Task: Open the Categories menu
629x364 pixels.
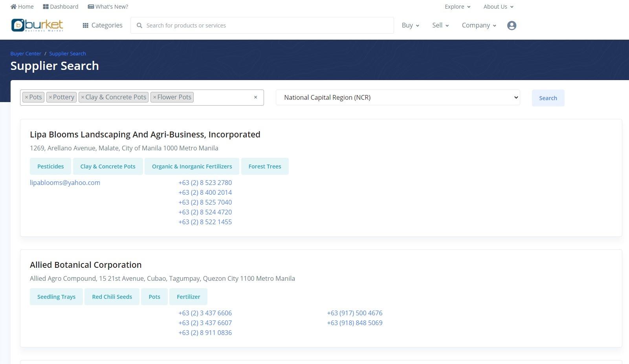Action: tap(103, 26)
